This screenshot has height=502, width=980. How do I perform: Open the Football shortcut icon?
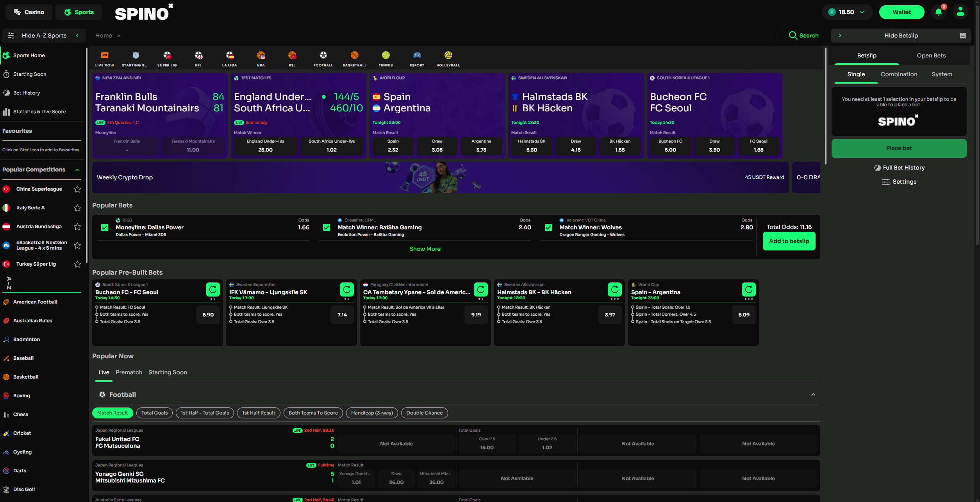[323, 55]
